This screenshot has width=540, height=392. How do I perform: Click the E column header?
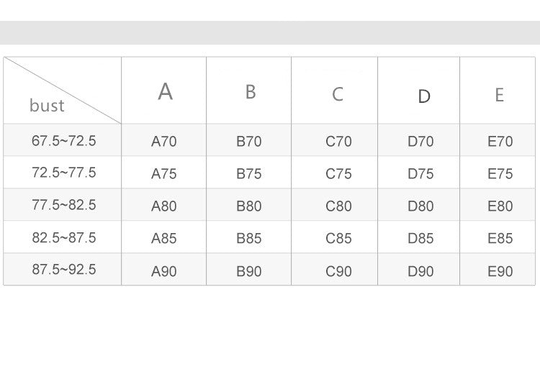point(499,95)
